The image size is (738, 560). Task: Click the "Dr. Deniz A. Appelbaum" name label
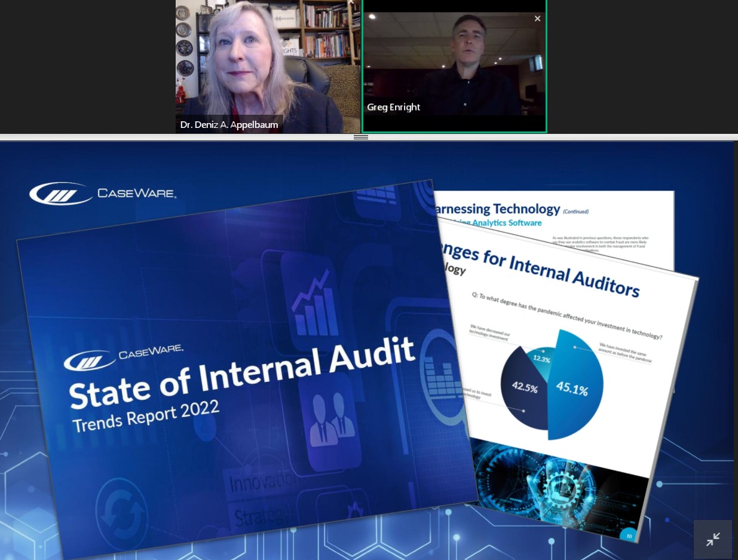coord(229,125)
